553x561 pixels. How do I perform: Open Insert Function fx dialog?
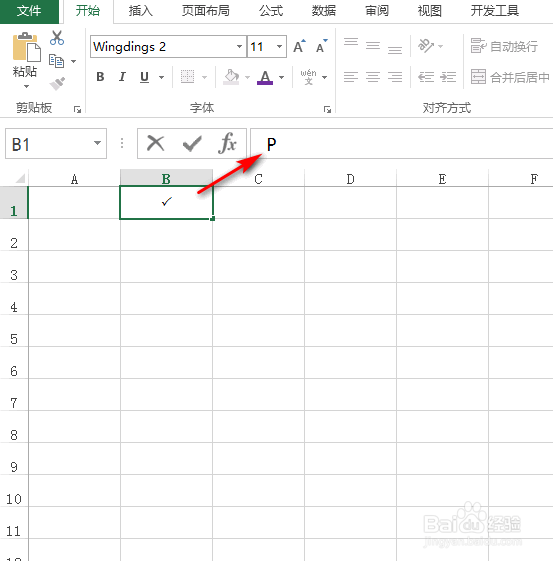point(227,143)
